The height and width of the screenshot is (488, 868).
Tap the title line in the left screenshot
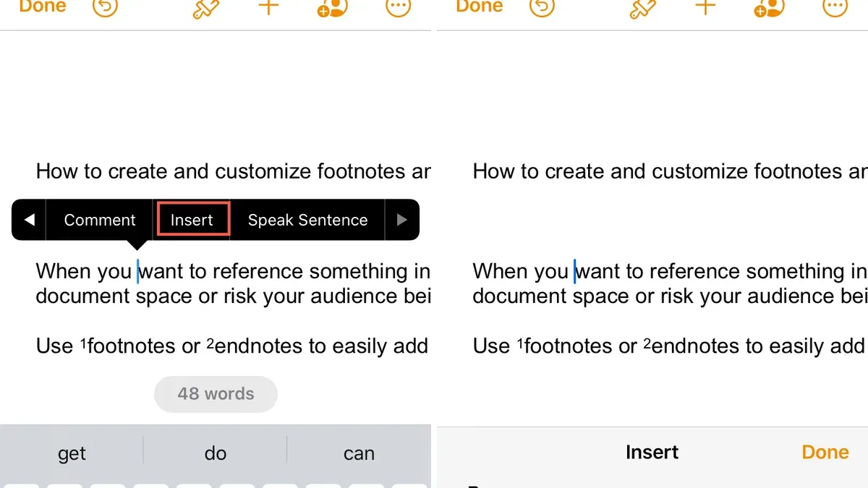234,171
